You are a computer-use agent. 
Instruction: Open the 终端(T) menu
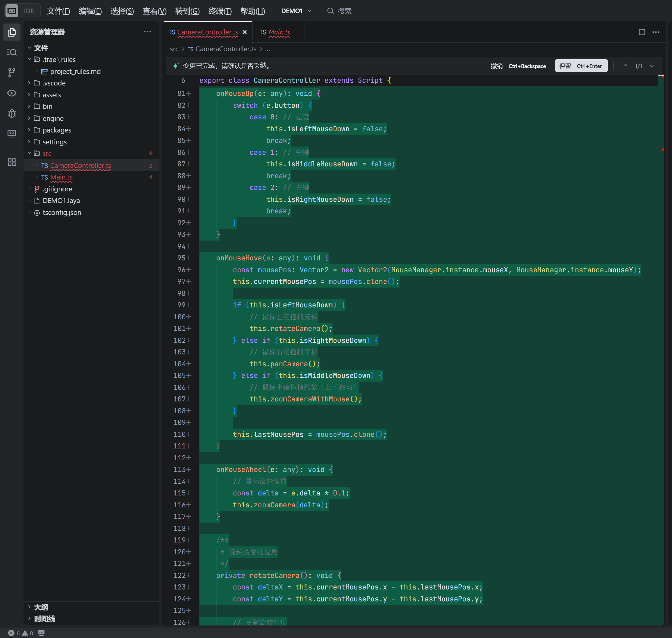tap(220, 11)
